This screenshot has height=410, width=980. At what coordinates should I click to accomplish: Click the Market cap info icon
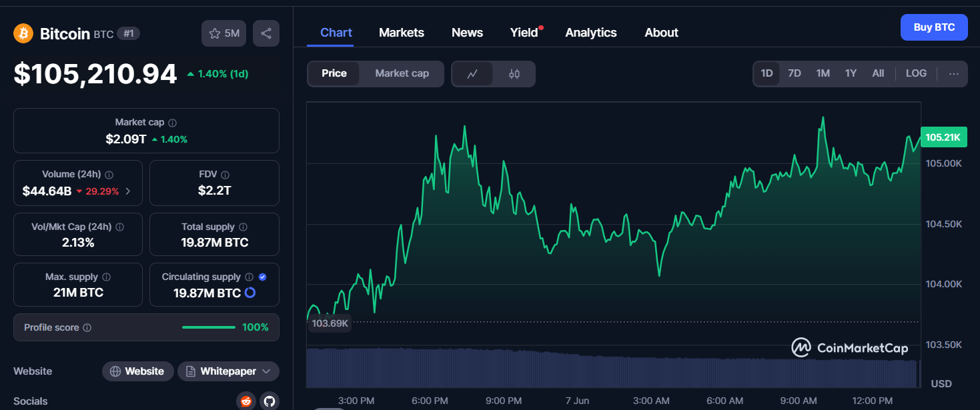coord(173,123)
